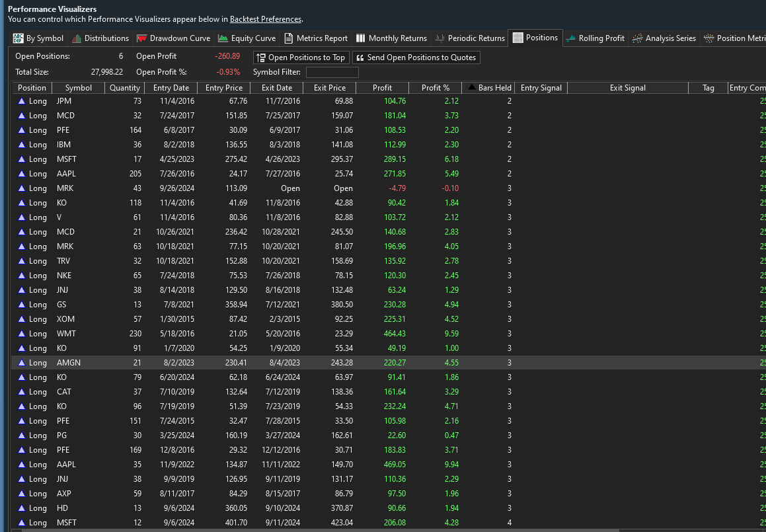Click the Position Metrics icon

[x=709, y=38]
